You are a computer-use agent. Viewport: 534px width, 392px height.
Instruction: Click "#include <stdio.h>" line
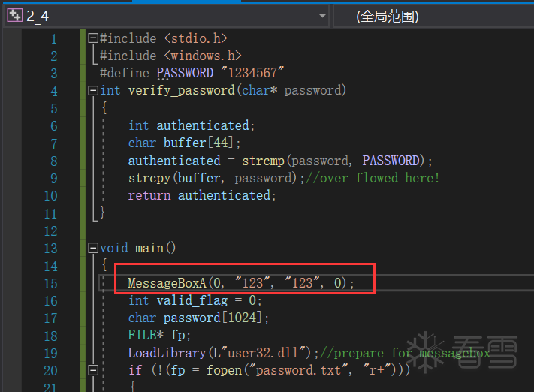[164, 38]
